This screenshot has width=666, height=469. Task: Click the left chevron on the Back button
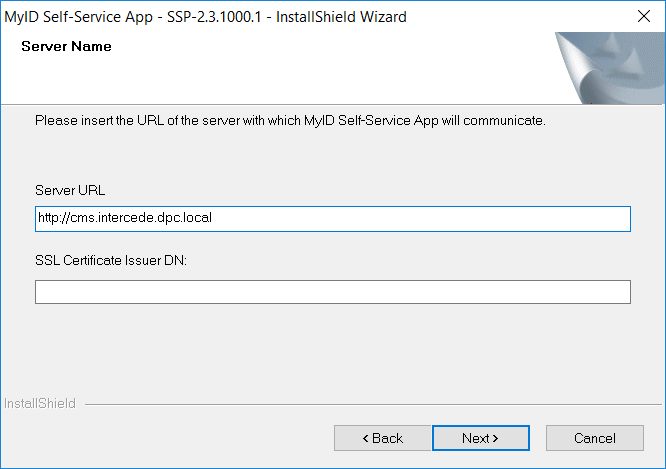[366, 438]
